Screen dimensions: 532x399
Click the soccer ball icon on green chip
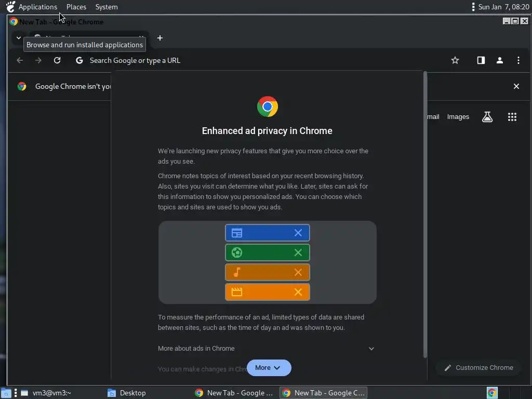pos(237,252)
